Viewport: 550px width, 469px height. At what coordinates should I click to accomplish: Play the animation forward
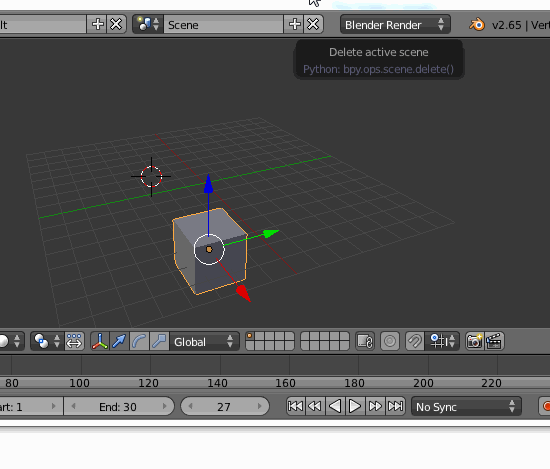click(x=355, y=406)
